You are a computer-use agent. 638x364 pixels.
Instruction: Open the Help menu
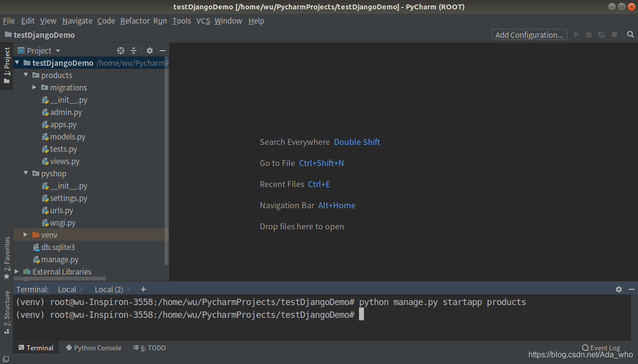tap(256, 21)
